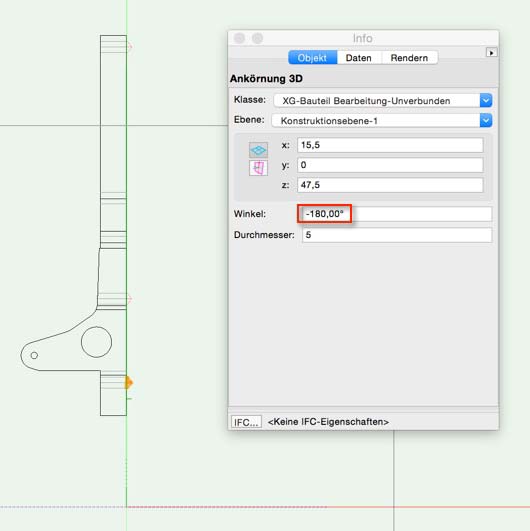Select the pink working plane icon
530x531 pixels.
(258, 168)
